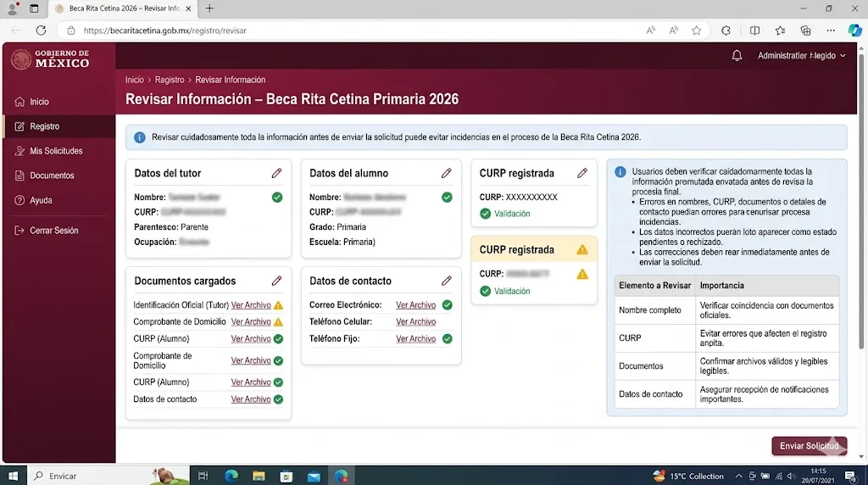Select the Nombre completo table cell
Image resolution: width=868 pixels, height=485 pixels.
click(655, 310)
